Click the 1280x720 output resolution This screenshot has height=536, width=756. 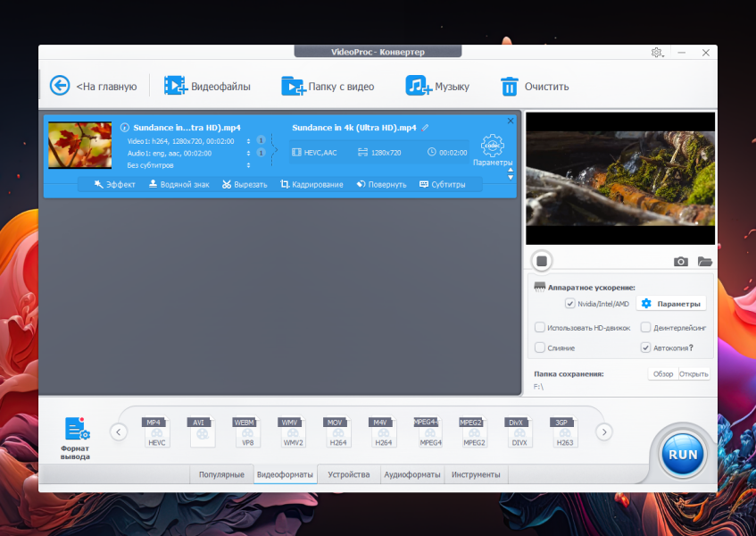pos(380,153)
